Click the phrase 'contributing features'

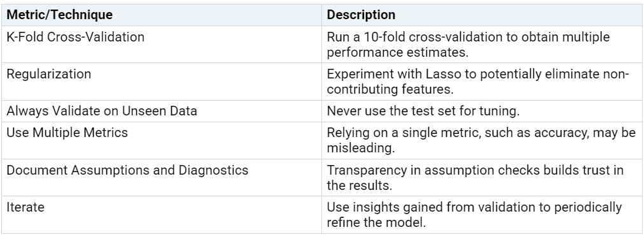tap(390, 89)
